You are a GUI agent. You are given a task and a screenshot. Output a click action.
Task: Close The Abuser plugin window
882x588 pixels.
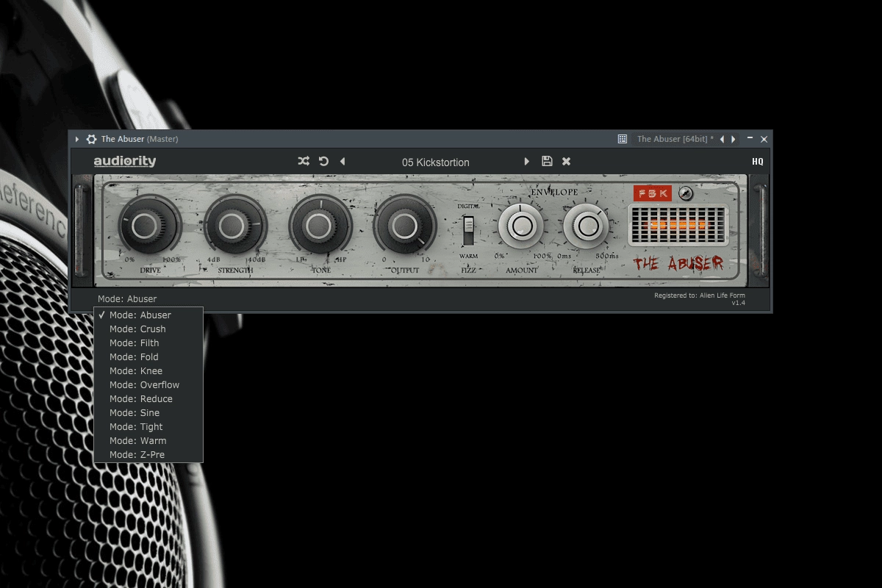(764, 139)
